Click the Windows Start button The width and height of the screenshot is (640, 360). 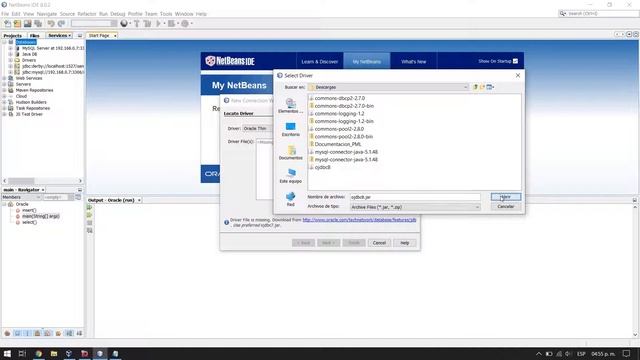[x=7, y=353]
